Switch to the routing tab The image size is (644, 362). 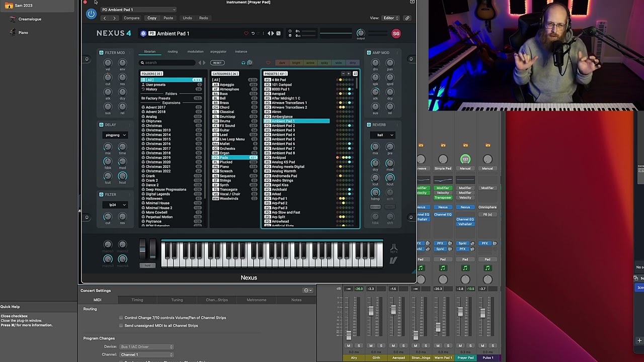173,52
